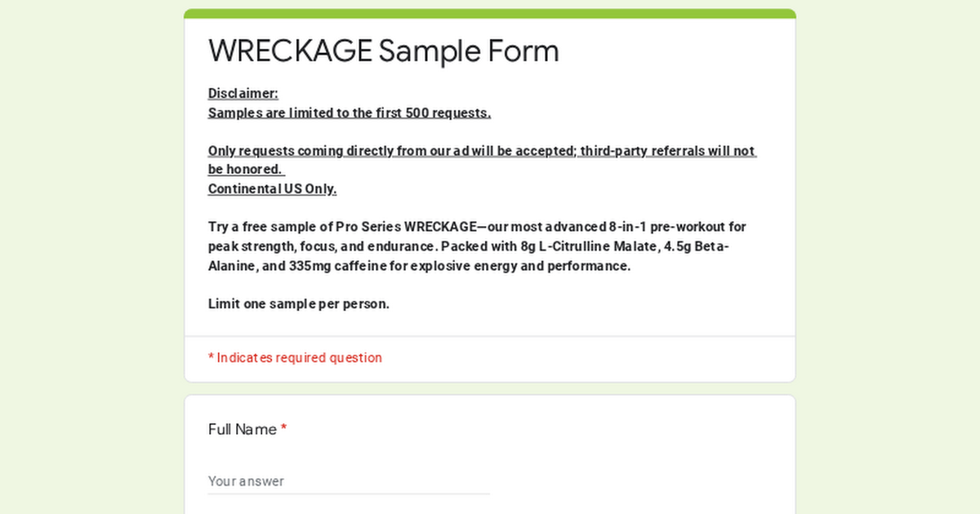Click the first 500 requests limit line
Screen dimensions: 980x514
[x=350, y=113]
